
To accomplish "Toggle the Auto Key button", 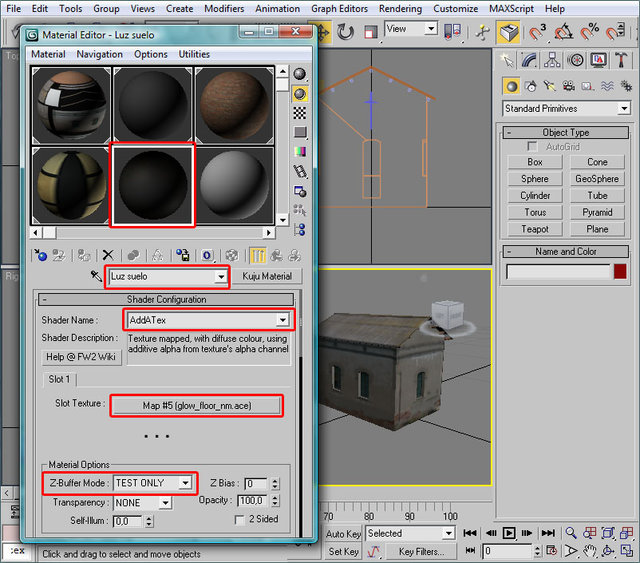I will pyautogui.click(x=343, y=533).
